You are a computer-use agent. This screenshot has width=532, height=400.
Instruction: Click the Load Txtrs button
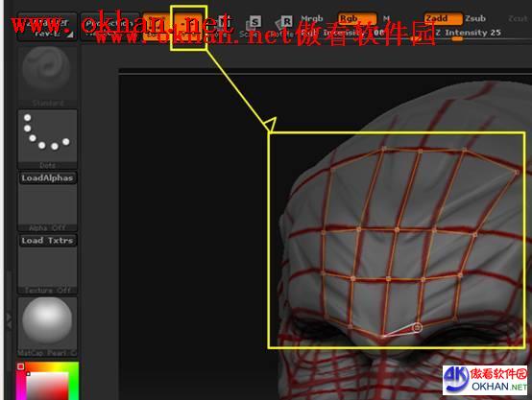(x=47, y=241)
